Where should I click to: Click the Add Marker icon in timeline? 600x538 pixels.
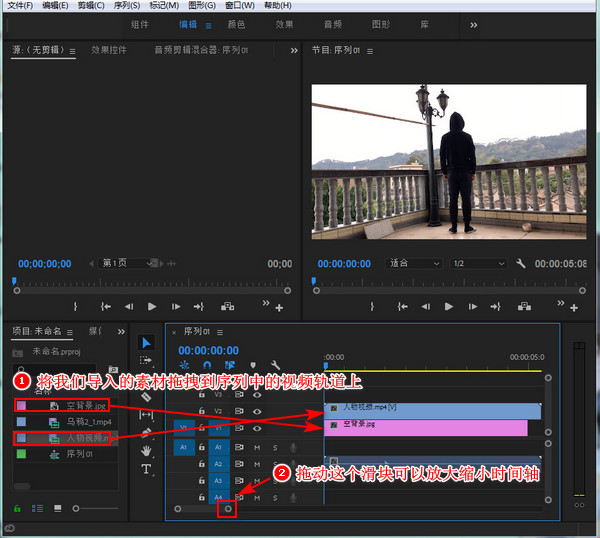click(x=253, y=365)
